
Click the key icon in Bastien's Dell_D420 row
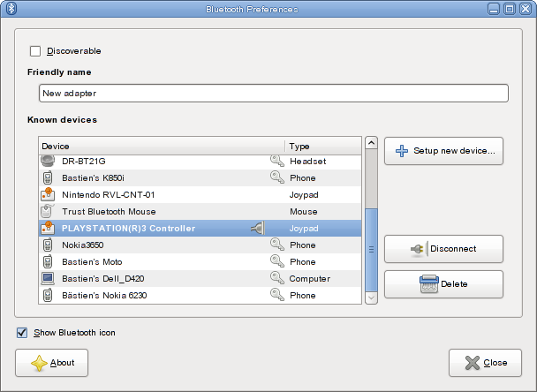[x=277, y=278]
